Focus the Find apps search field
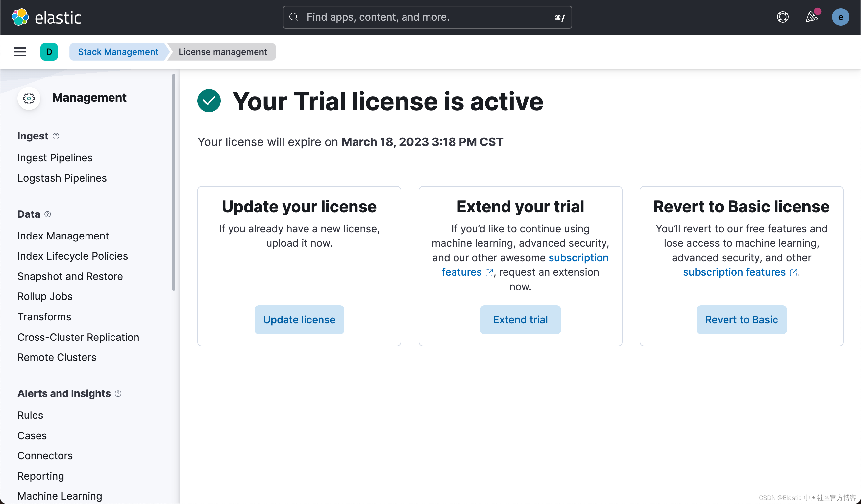This screenshot has width=861, height=504. click(x=427, y=17)
